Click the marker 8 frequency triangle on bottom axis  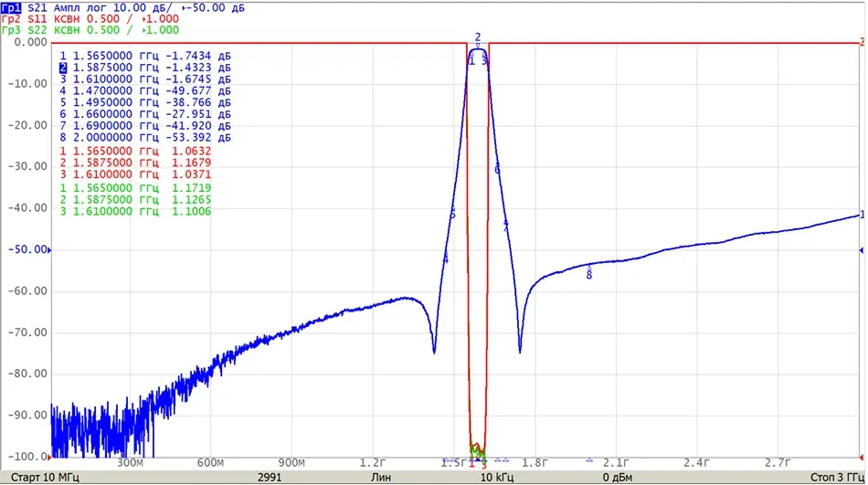(x=589, y=459)
